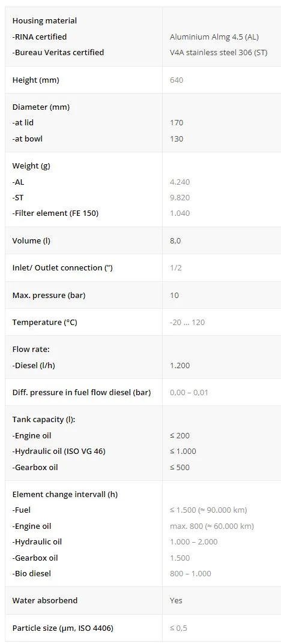This screenshot has width=281, height=644.
Task: Select the 1/2 inlet outlet connection value
Action: coord(175,268)
